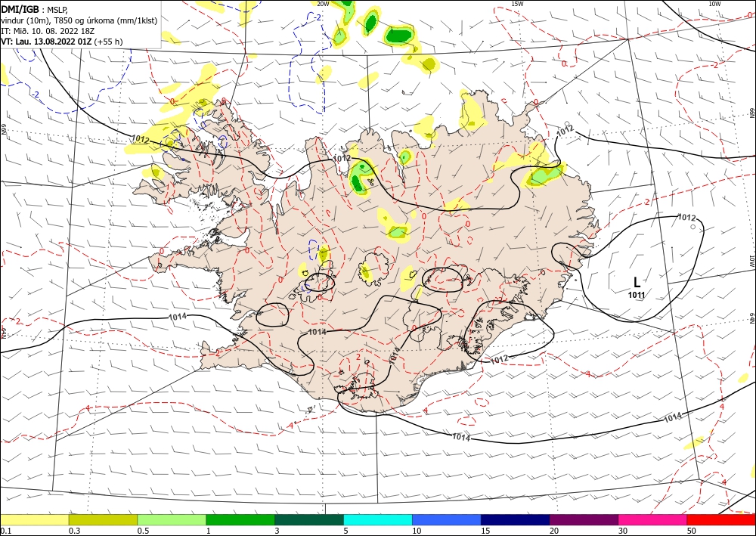The image size is (756, 536).
Task: Select the light green 0.5–1 legend block
Action: [x=172, y=519]
